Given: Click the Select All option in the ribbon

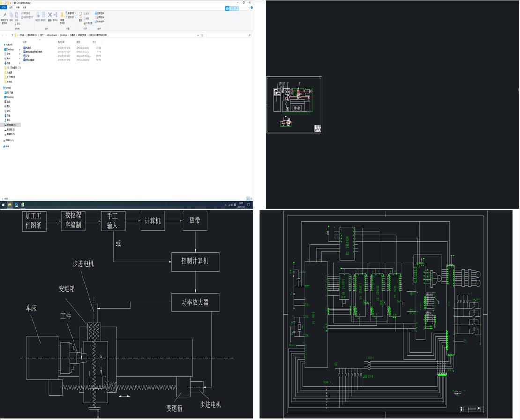Looking at the screenshot, I should 99,13.
